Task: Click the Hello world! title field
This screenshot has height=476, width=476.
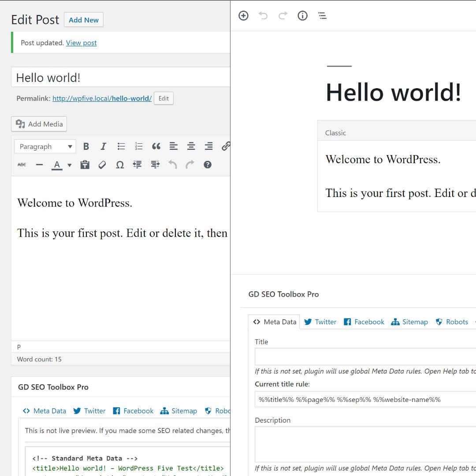Action: point(120,77)
